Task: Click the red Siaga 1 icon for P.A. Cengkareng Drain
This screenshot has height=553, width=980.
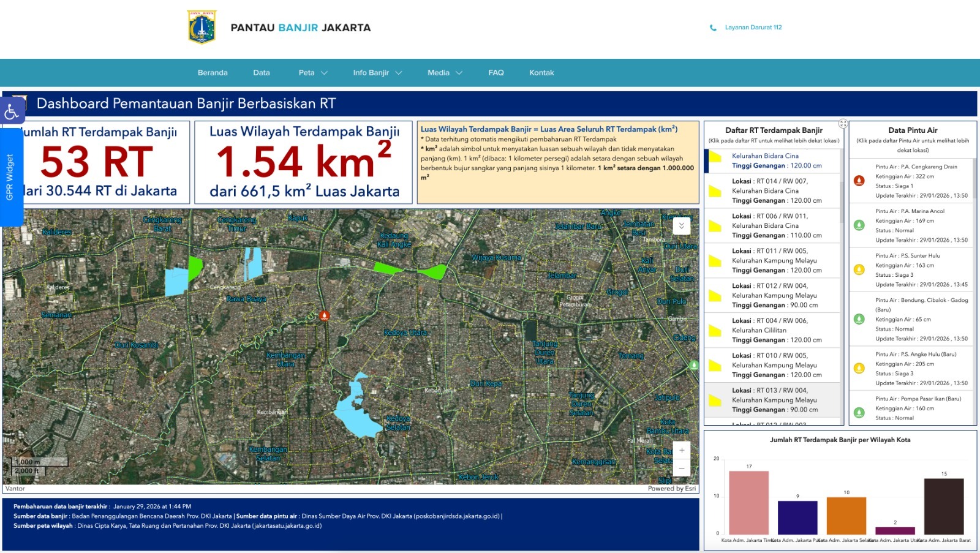Action: [x=859, y=181]
